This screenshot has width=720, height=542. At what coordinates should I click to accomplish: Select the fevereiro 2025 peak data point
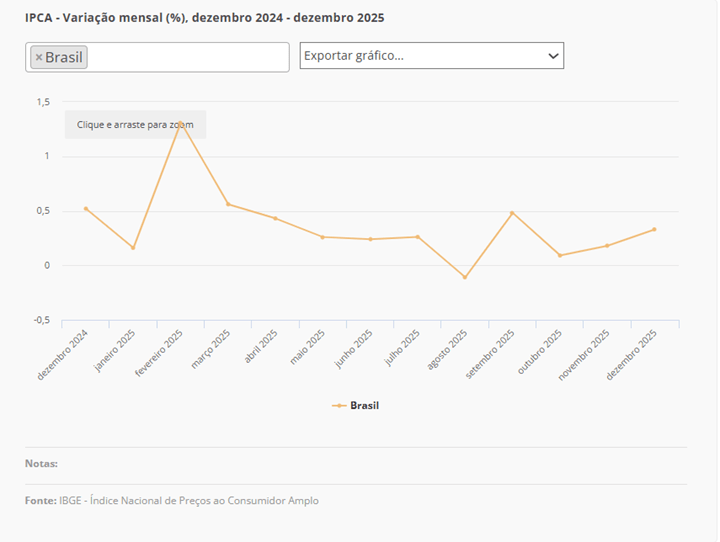pyautogui.click(x=181, y=123)
